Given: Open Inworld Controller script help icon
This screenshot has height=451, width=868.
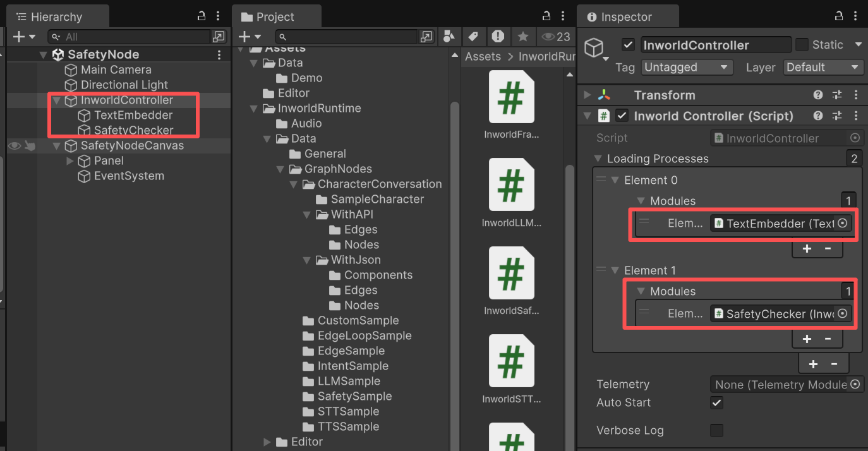Looking at the screenshot, I should point(818,116).
